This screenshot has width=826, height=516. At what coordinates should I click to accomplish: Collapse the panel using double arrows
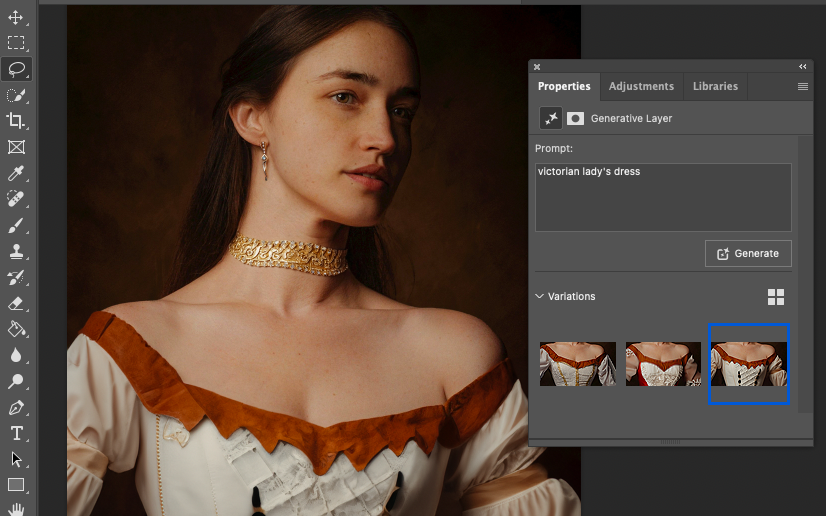[x=802, y=66]
